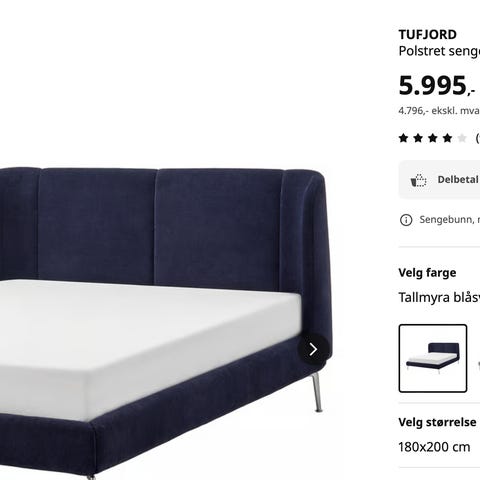The width and height of the screenshot is (480, 480).
Task: Click the first filled rating star
Action: 404,138
